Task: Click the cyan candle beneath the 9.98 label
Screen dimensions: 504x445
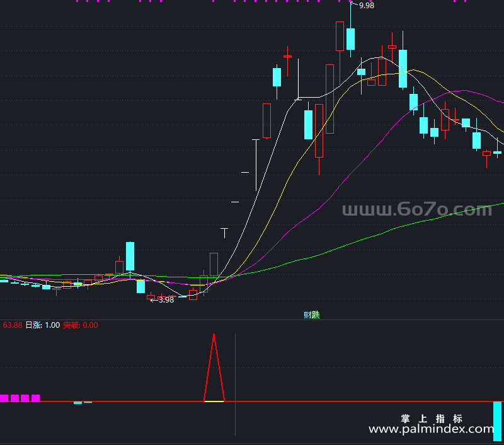Action: [x=351, y=39]
